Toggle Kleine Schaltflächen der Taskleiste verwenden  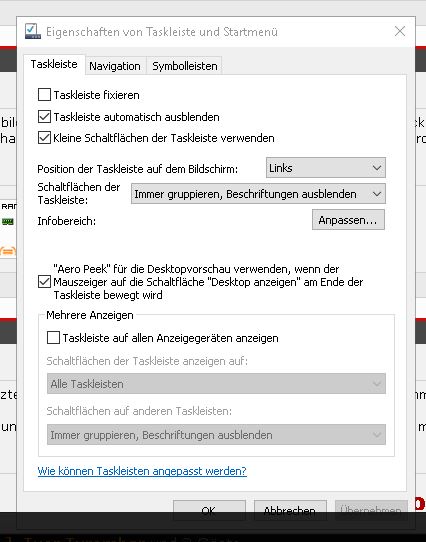(x=44, y=138)
